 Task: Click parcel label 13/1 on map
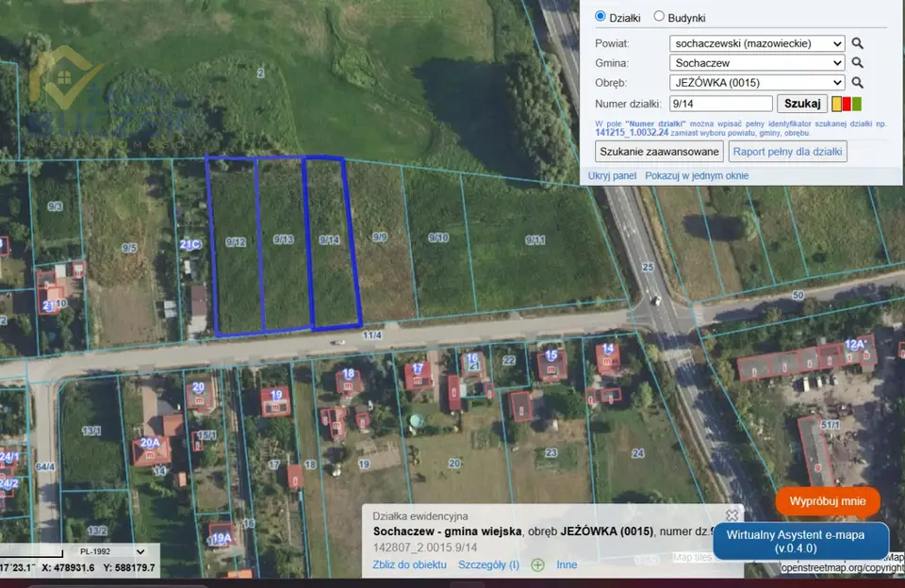point(91,431)
